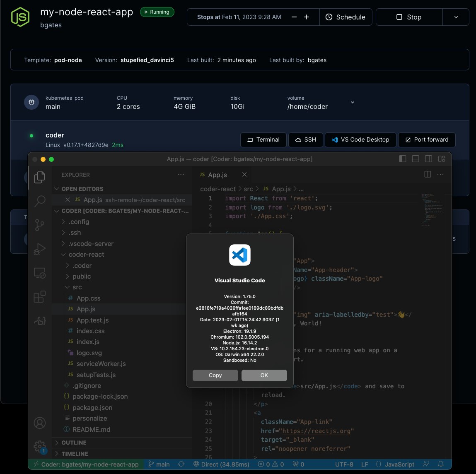Toggle the primary sidebar visibility

[x=402, y=159]
